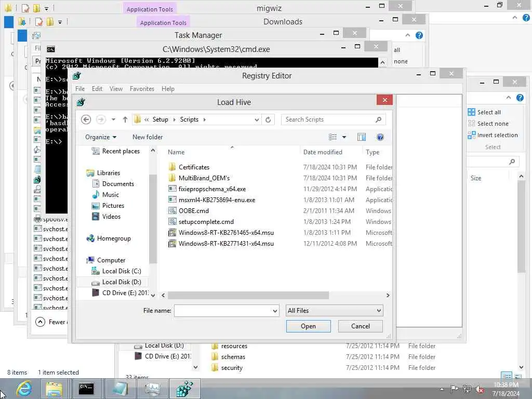Open Registry Editor Favorites menu
Screen dimensions: 532x399
click(142, 88)
